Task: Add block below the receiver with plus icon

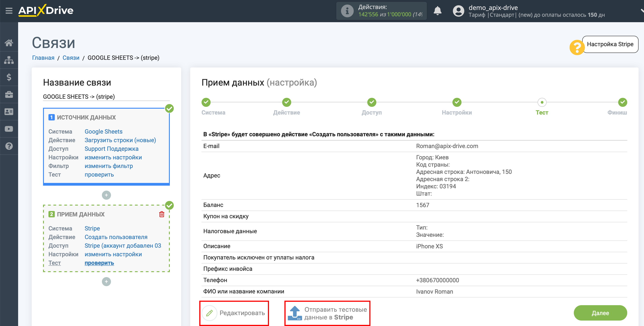Action: coord(106,281)
